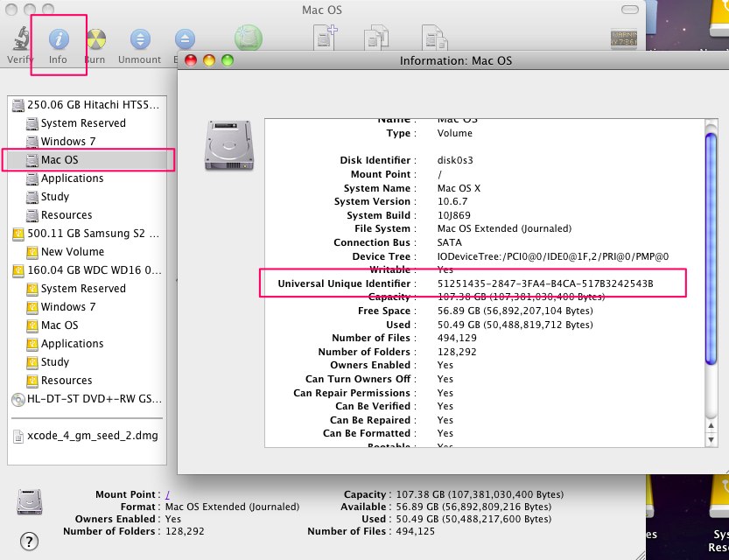Viewport: 729px width, 560px height.
Task: Open the Mount Point slash link
Action: 167,494
